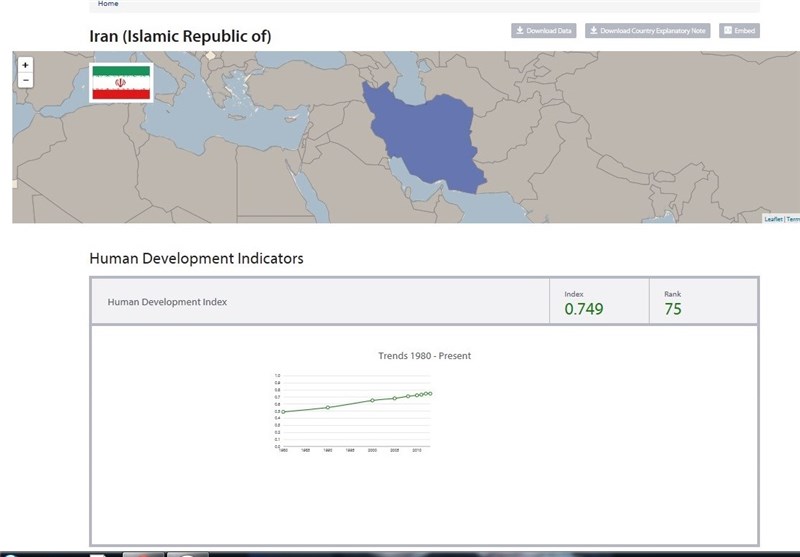800x557 pixels.
Task: Click the year 2000 data point on chart
Action: (x=372, y=400)
